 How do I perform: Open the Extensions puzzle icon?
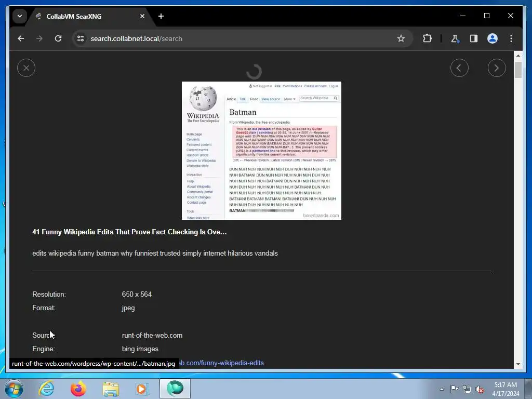(427, 38)
